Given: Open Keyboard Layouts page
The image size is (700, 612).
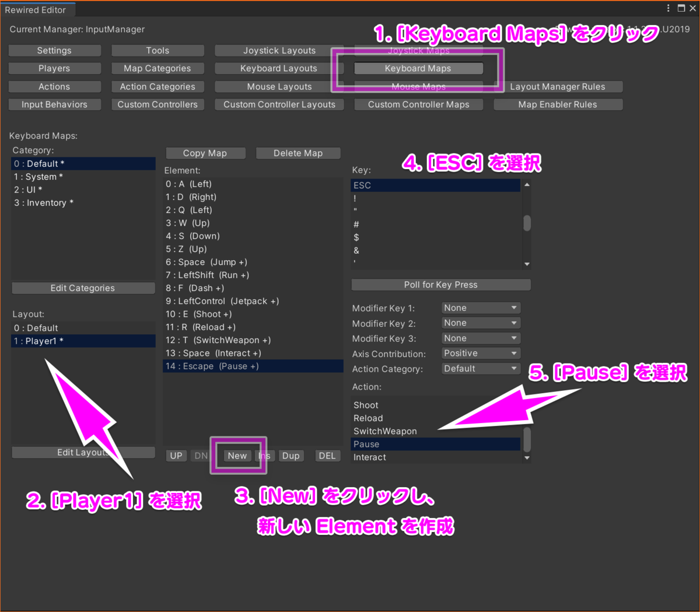Looking at the screenshot, I should tap(279, 68).
